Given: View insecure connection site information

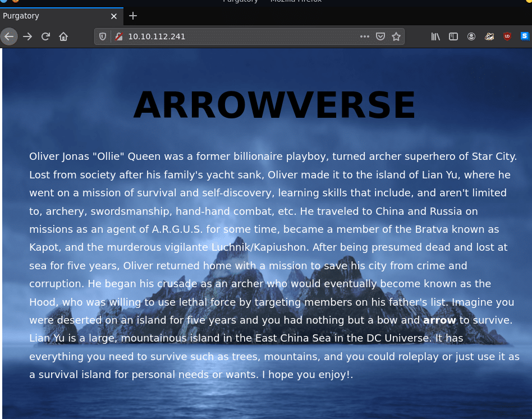Looking at the screenshot, I should pos(119,36).
